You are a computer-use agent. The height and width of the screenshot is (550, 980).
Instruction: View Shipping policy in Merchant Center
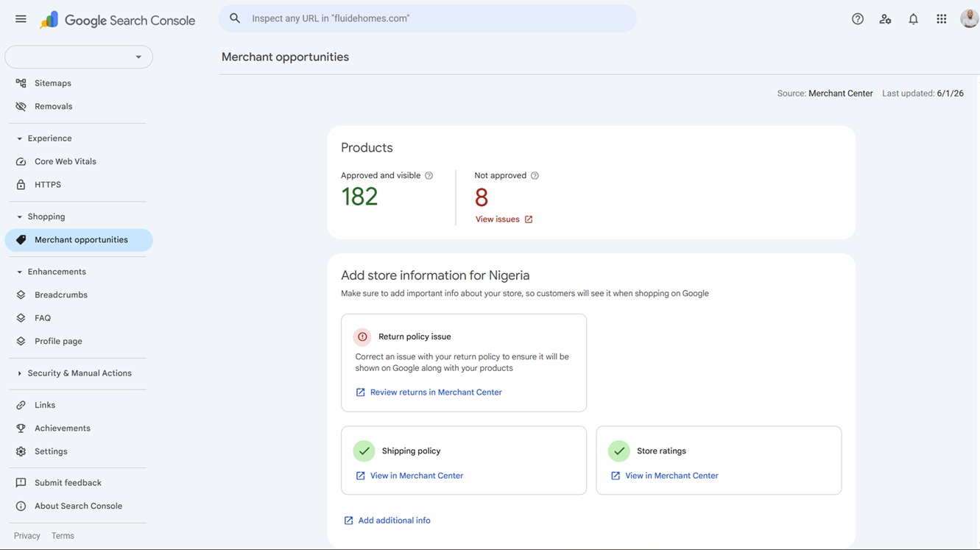click(x=417, y=476)
